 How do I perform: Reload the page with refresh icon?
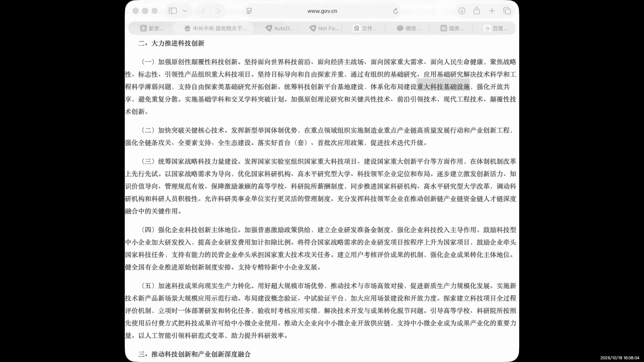click(395, 11)
